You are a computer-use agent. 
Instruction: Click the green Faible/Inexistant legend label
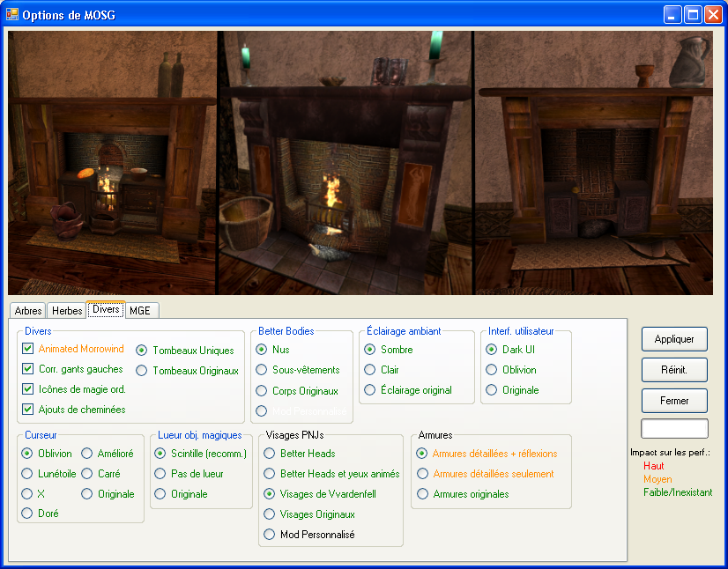678,492
